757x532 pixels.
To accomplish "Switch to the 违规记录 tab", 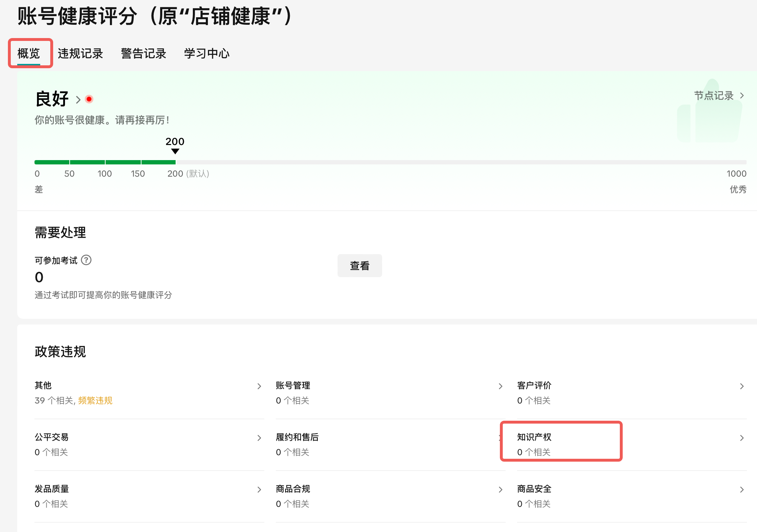I will click(x=80, y=53).
